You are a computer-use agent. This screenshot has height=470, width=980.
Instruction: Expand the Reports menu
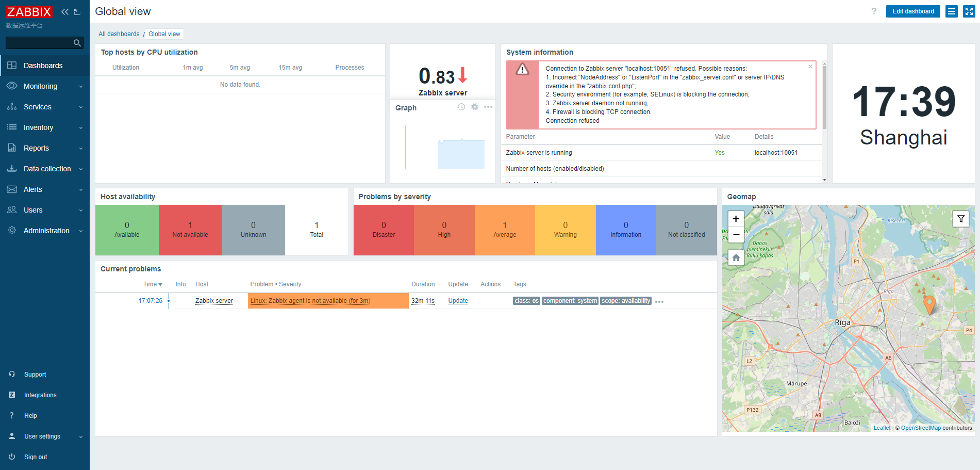pyautogui.click(x=45, y=148)
